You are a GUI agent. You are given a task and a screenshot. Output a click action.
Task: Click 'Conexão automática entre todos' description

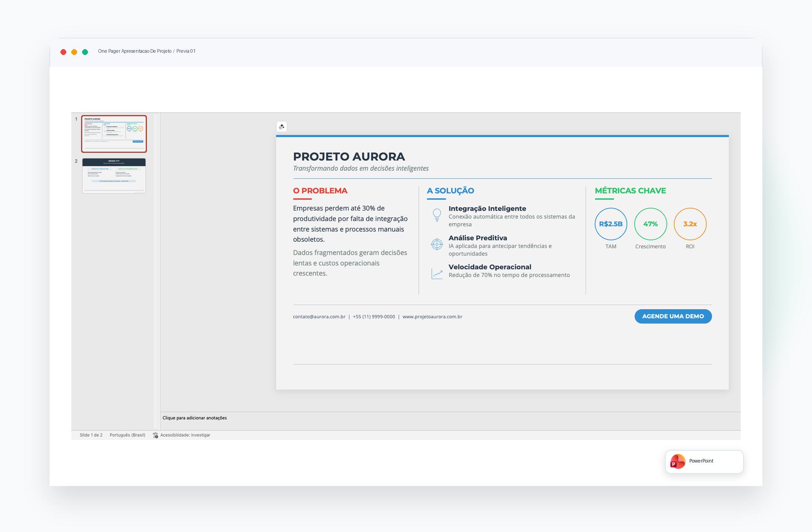click(x=512, y=220)
